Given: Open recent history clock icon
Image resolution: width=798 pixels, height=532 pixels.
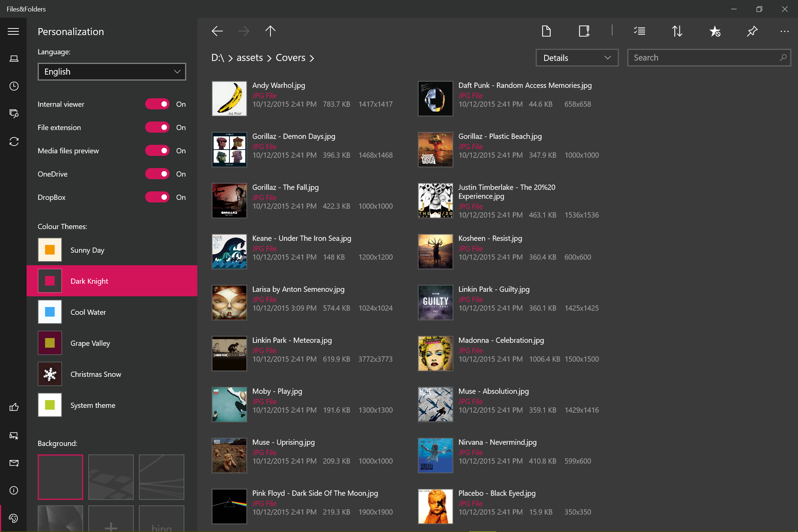Looking at the screenshot, I should pyautogui.click(x=14, y=86).
